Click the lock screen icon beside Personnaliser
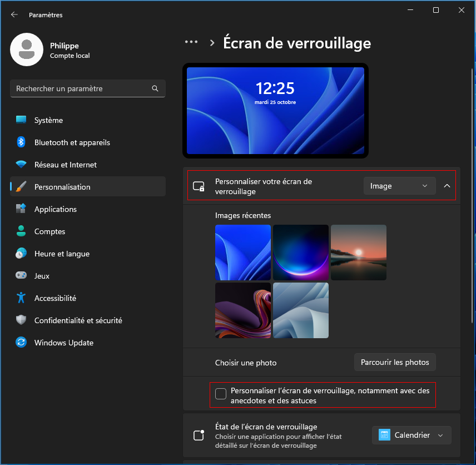Image resolution: width=476 pixels, height=465 pixels. tap(199, 186)
